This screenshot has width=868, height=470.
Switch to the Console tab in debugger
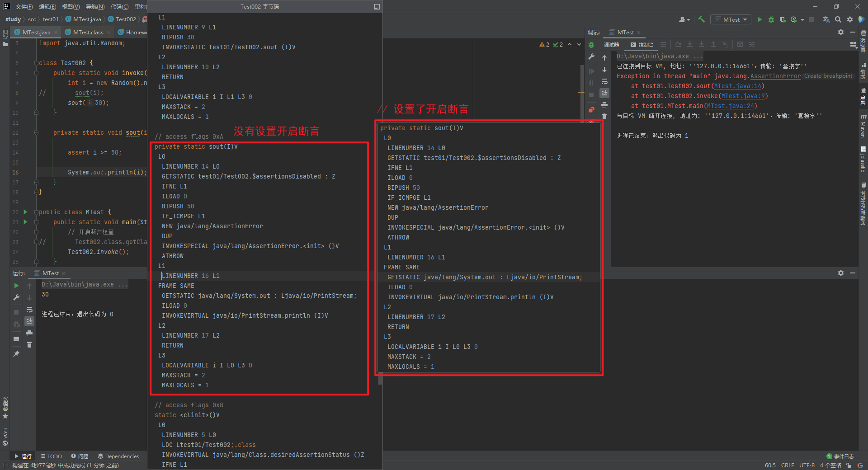tap(642, 45)
